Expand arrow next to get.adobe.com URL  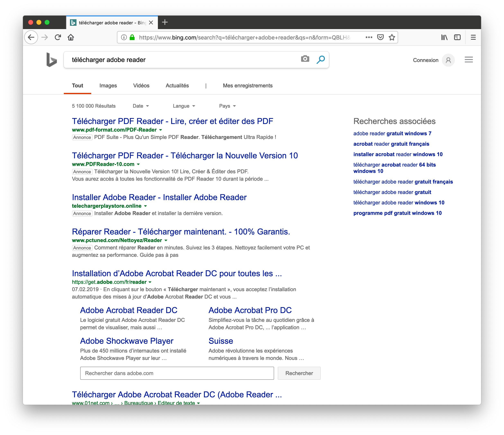pyautogui.click(x=150, y=282)
